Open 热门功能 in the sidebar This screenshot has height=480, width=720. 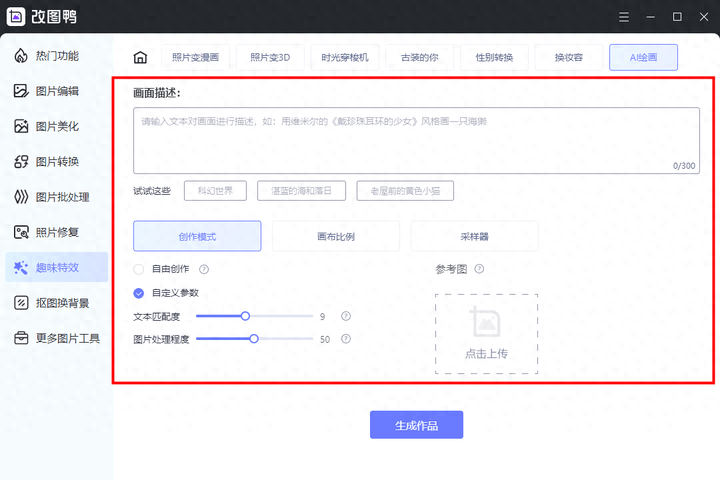(x=56, y=56)
